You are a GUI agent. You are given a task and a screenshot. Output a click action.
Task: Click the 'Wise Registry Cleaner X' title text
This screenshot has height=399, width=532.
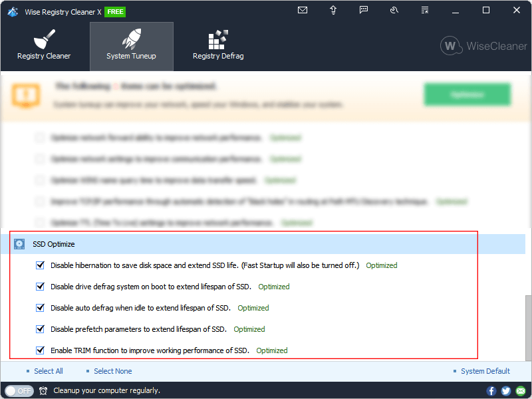coord(63,12)
